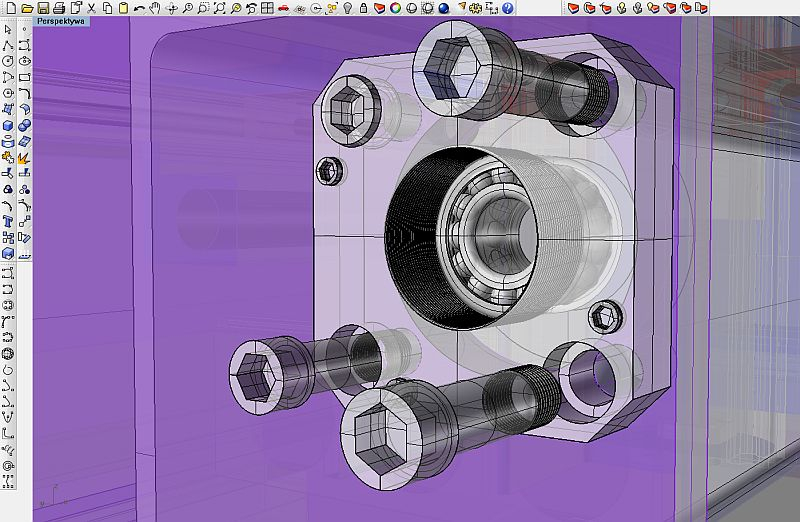The width and height of the screenshot is (800, 522).
Task: Select the Polyline tool in sidebar
Action: 8,45
